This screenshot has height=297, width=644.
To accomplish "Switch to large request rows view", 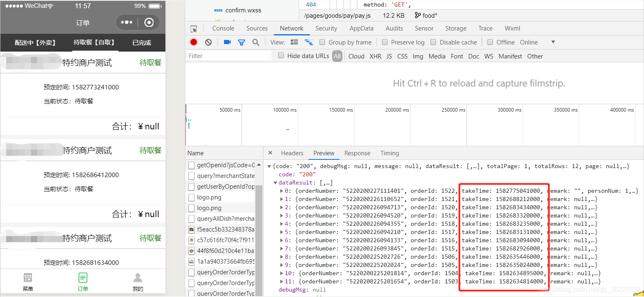I will [294, 42].
